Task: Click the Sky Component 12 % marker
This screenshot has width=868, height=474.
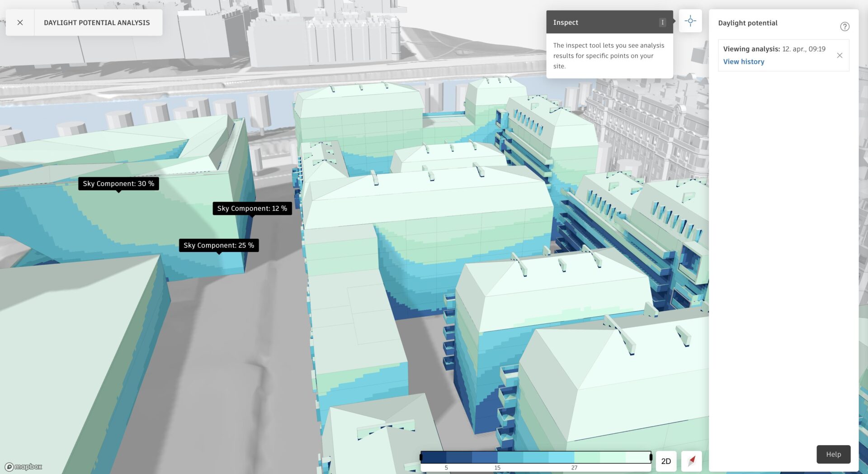Action: click(x=252, y=209)
